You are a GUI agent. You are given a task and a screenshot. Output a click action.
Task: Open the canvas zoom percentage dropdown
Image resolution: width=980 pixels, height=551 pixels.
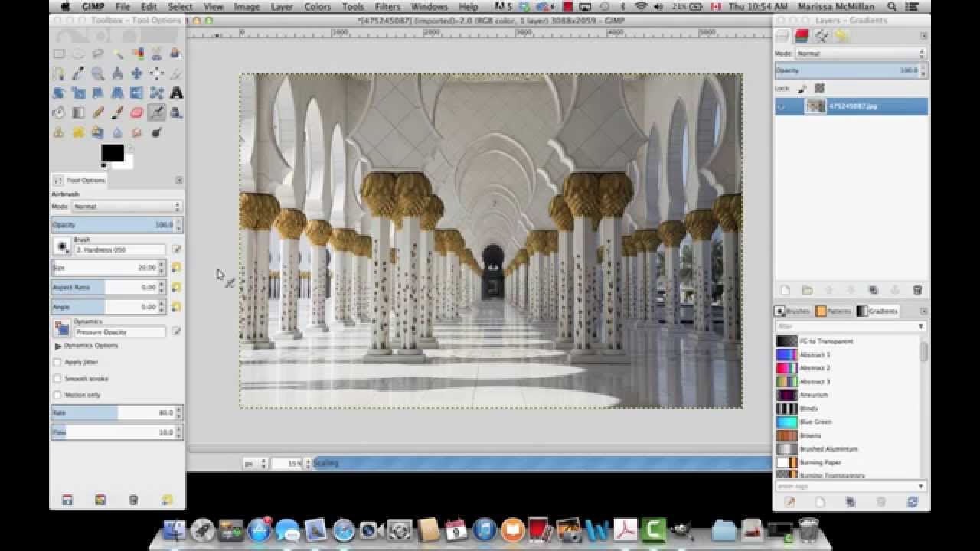click(306, 463)
